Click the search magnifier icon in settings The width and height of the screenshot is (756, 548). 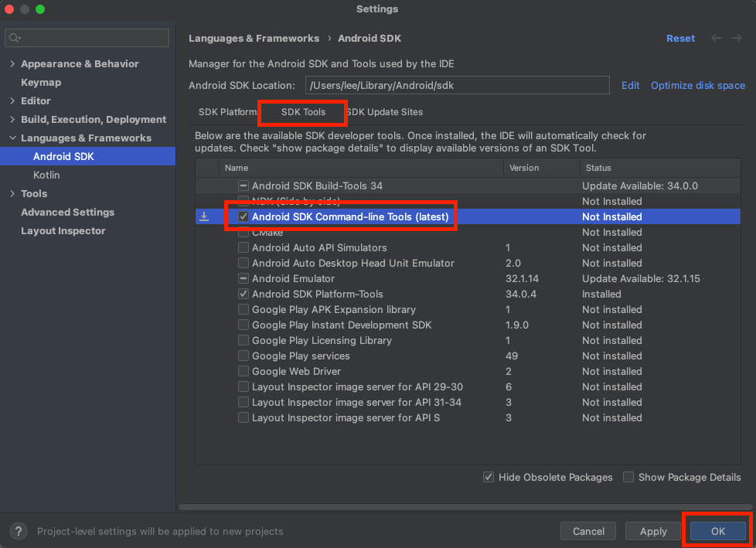click(15, 38)
